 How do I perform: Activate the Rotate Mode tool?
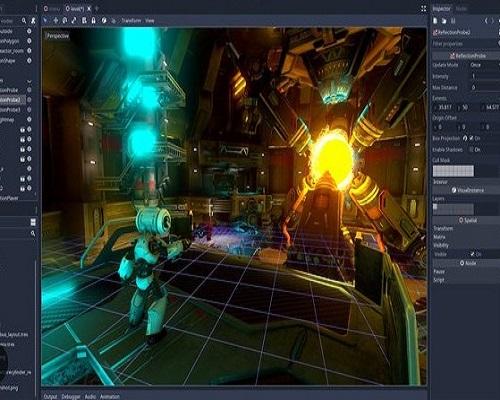pyautogui.click(x=65, y=20)
